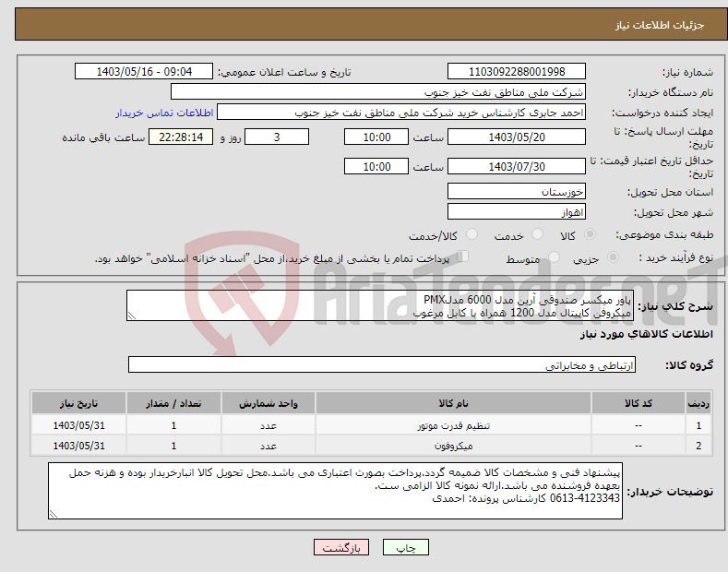Click the resize handle of the buyer notes textarea

(54, 514)
